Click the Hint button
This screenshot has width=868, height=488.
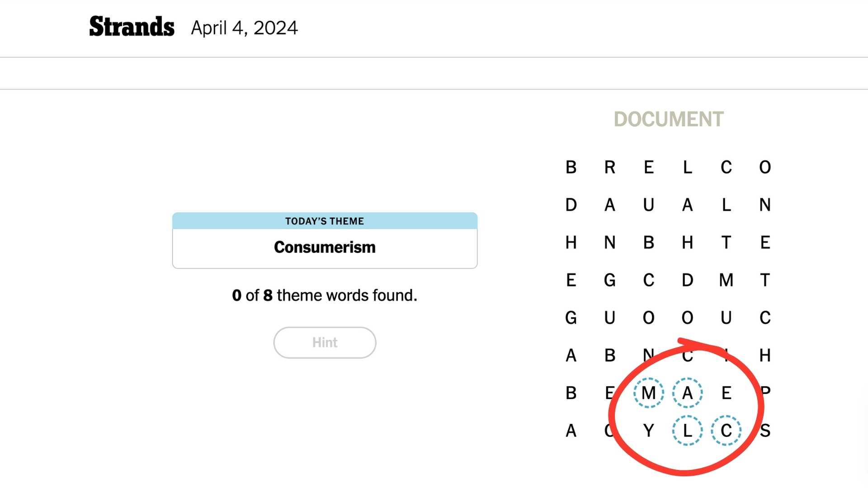coord(325,343)
